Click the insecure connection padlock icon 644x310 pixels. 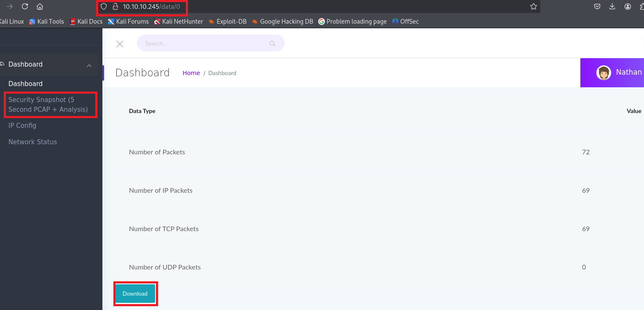point(115,7)
